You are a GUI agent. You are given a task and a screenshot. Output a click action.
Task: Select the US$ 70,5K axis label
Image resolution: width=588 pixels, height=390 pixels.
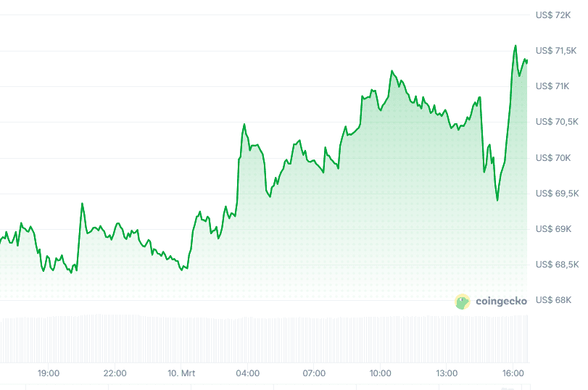pyautogui.click(x=555, y=122)
